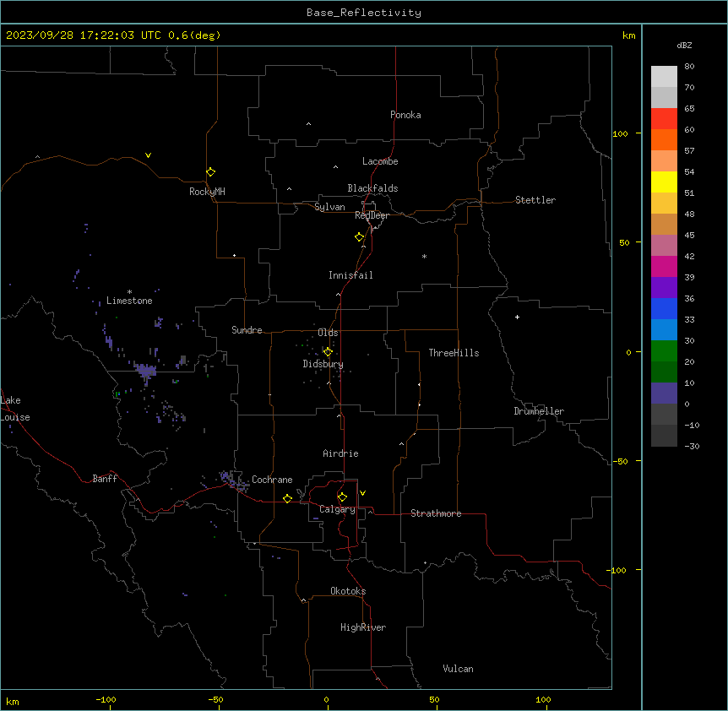Click the yellow diamond marker at Olds
Screen dimensions: 728x711
328,352
